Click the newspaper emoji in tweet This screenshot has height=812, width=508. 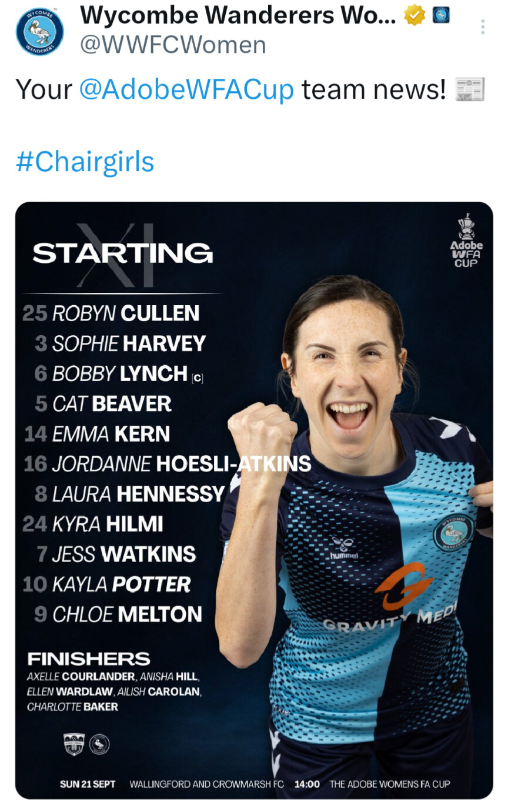click(x=470, y=90)
